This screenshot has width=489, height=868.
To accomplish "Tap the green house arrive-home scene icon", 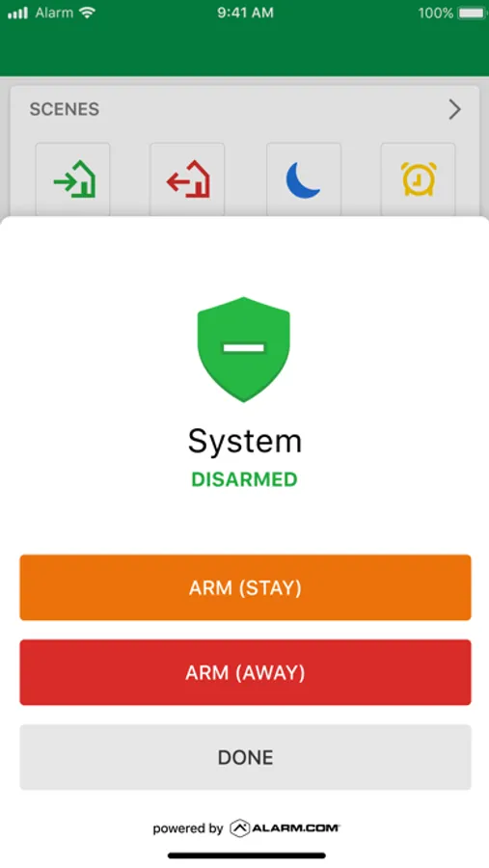I will (x=73, y=179).
